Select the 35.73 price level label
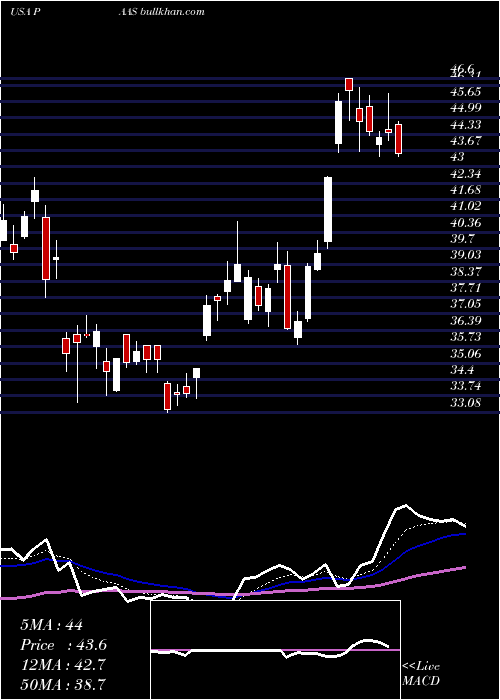This screenshot has width=500, height=700. 466,337
